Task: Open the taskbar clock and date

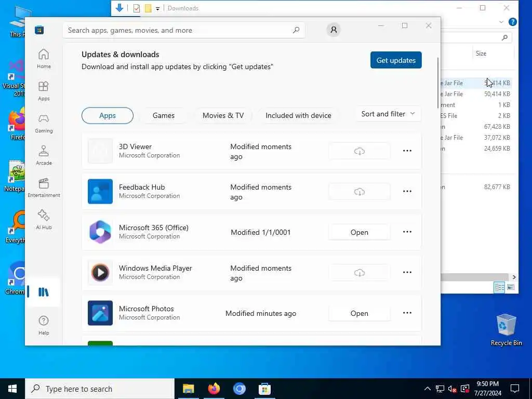Action: [487, 389]
